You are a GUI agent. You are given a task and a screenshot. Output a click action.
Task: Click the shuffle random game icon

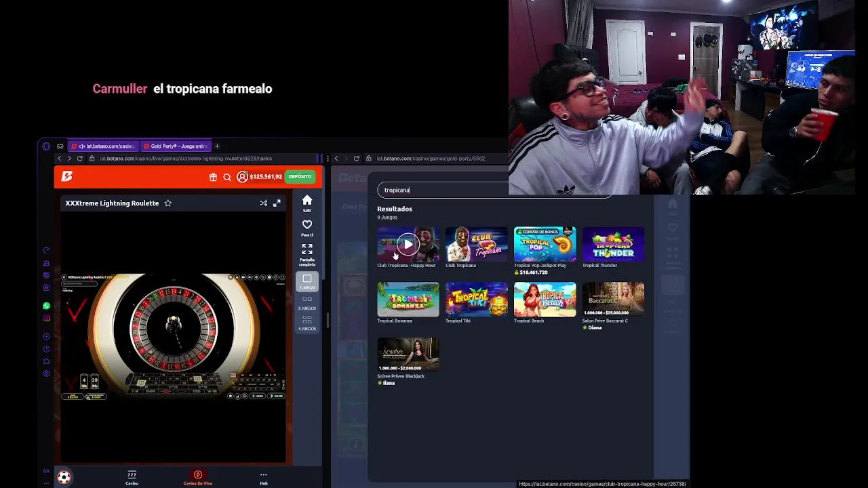(263, 203)
